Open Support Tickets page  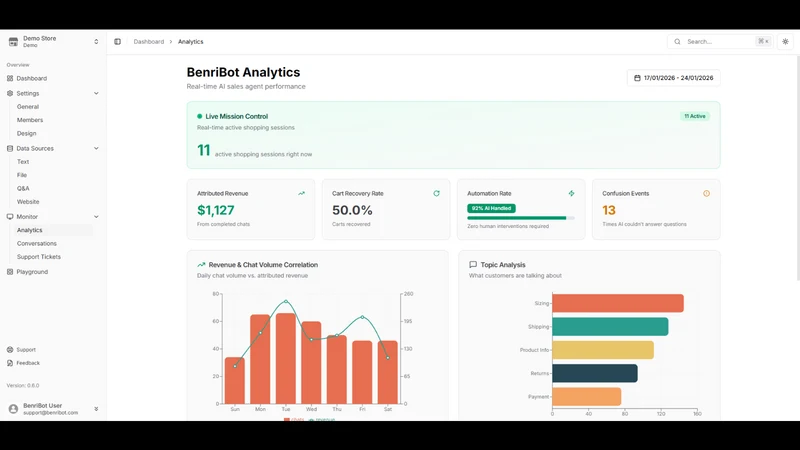(39, 257)
